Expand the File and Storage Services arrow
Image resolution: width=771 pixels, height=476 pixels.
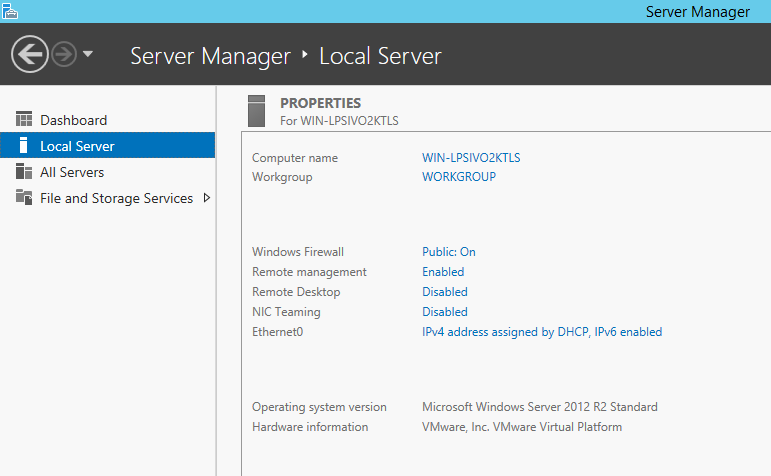[x=207, y=198]
